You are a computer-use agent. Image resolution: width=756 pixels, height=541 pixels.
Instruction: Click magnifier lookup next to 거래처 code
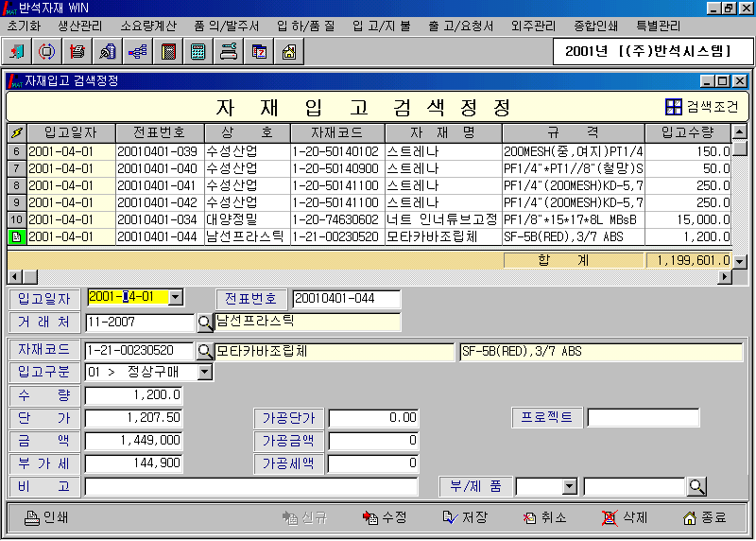click(x=204, y=323)
